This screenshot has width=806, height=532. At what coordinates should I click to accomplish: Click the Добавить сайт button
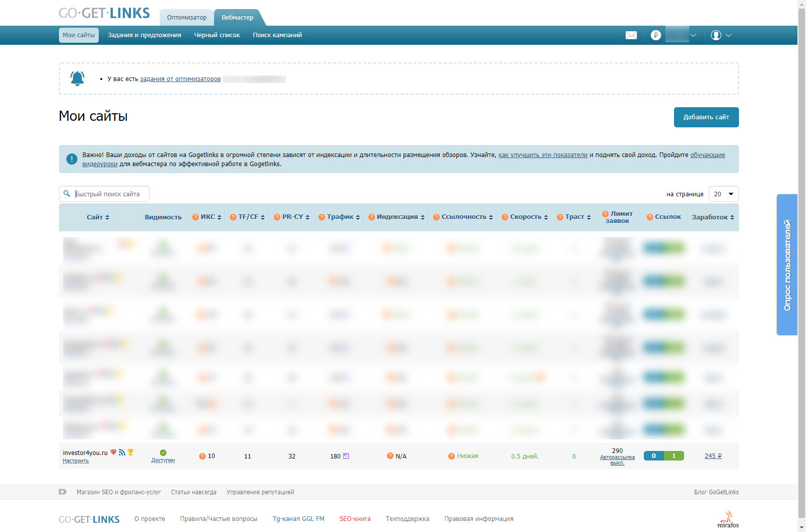pos(706,117)
